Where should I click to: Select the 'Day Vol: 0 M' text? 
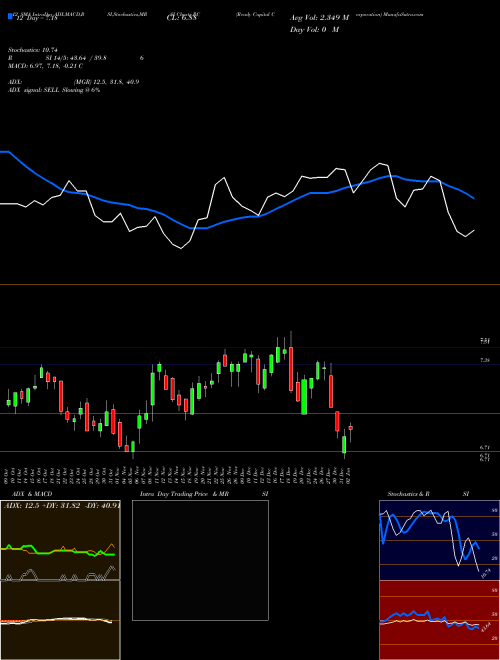(x=314, y=30)
